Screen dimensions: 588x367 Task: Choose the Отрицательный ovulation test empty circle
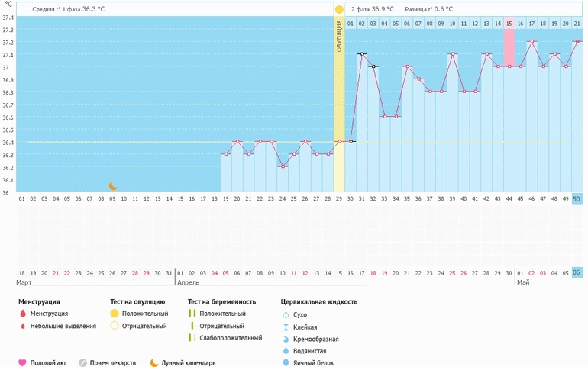(x=115, y=326)
